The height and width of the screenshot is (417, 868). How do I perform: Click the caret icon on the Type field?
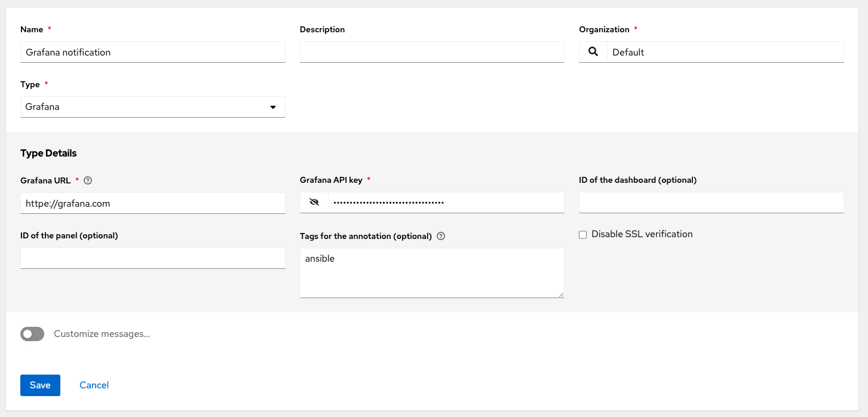coord(273,107)
